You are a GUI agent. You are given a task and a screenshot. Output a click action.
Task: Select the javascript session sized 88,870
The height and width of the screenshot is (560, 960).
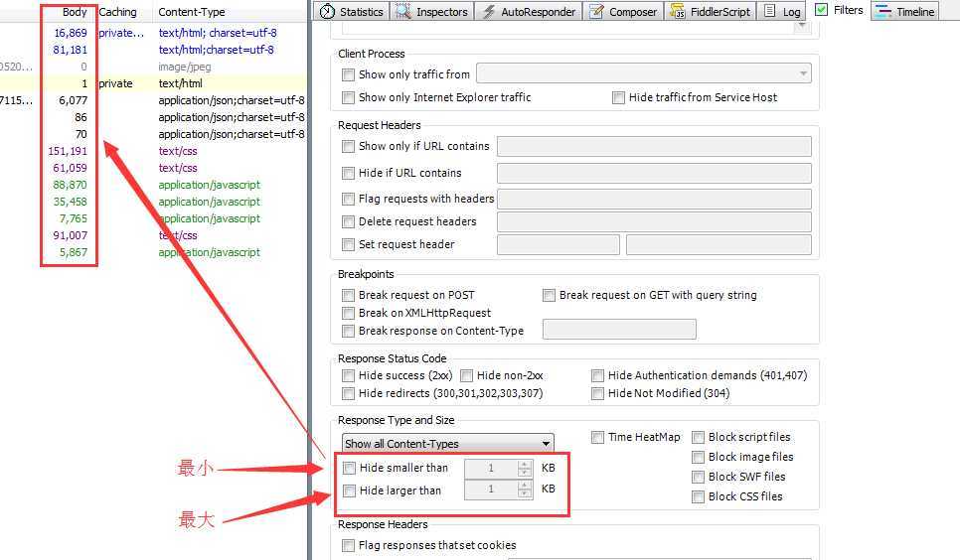tap(153, 185)
